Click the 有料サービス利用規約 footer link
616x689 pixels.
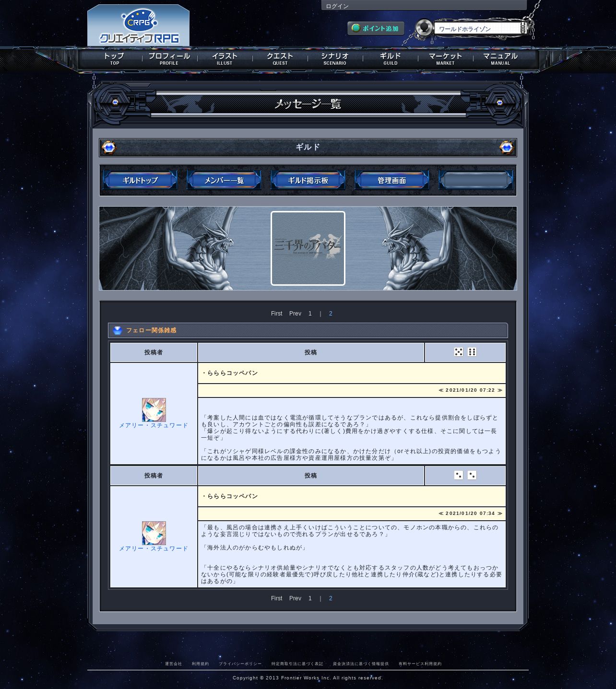pos(420,664)
